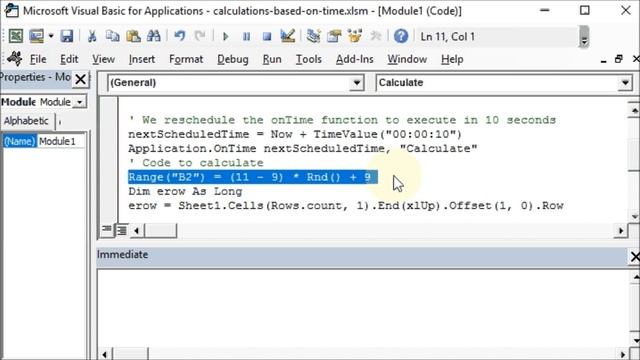Click the Ln 11, Col 1 position indicator

[x=448, y=37]
